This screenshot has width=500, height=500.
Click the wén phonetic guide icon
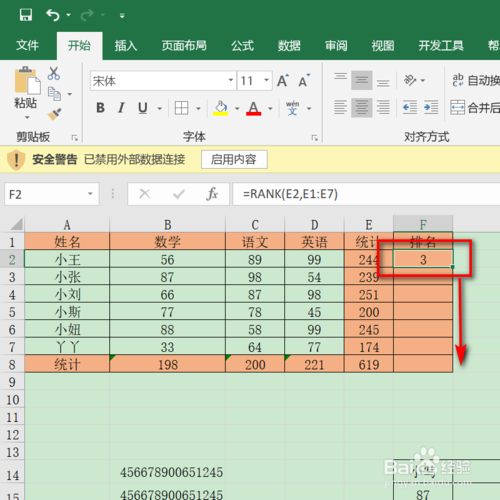pos(292,108)
